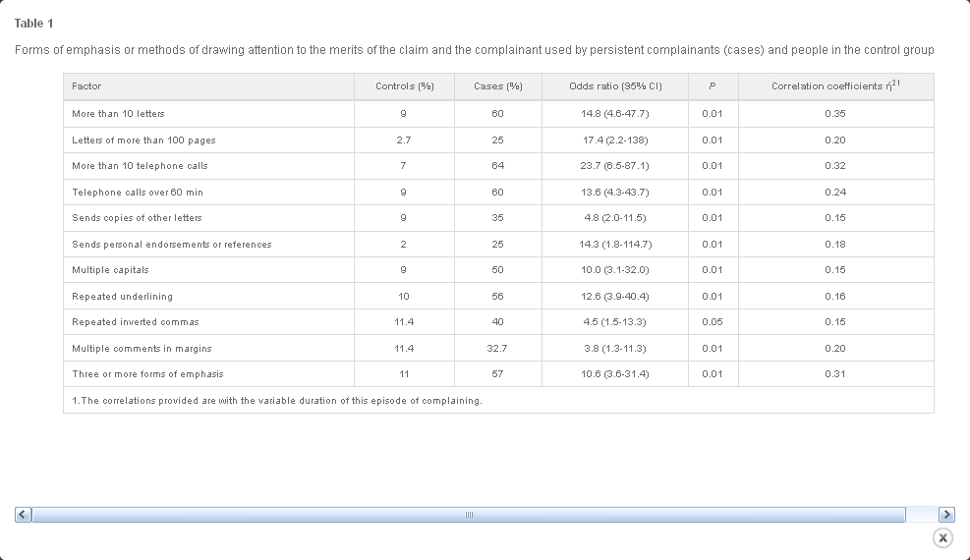
Task: Click odds ratio '17.4 (2.2-138)'
Action: [x=615, y=140]
